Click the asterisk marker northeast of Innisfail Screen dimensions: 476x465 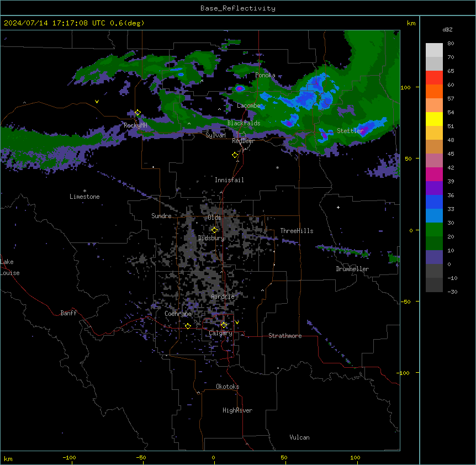pyautogui.click(x=277, y=167)
